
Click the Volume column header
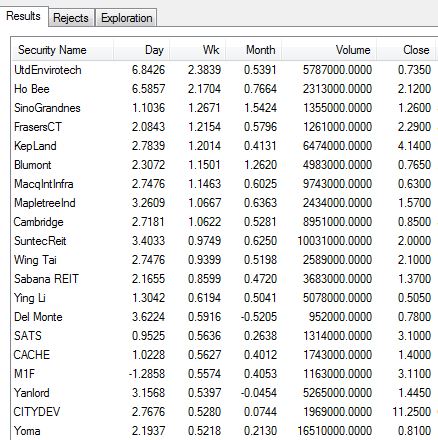[x=329, y=50]
